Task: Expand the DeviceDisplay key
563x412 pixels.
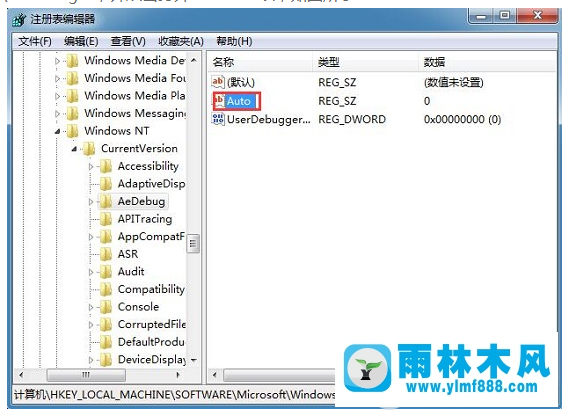Action: (90, 360)
